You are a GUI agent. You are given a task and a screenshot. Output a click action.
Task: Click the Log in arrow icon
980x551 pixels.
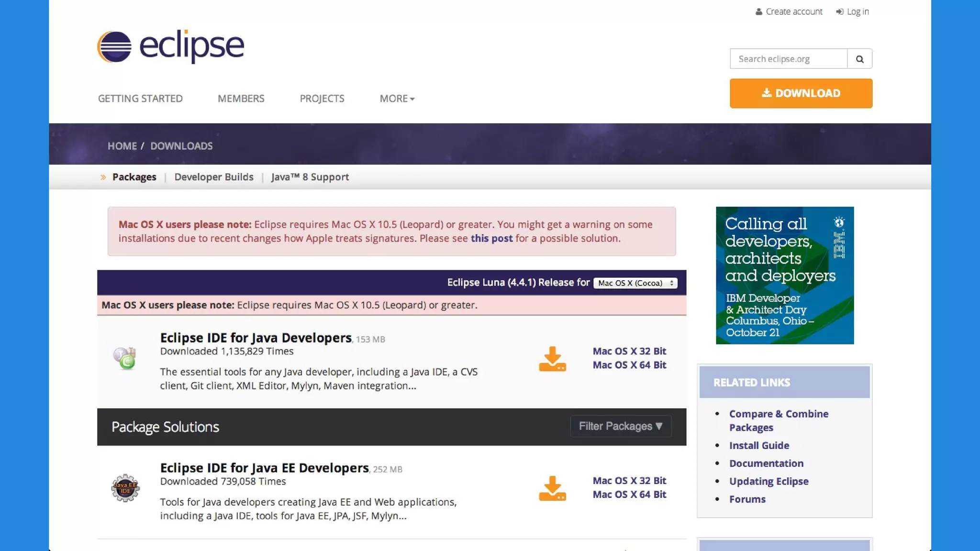[x=839, y=11]
